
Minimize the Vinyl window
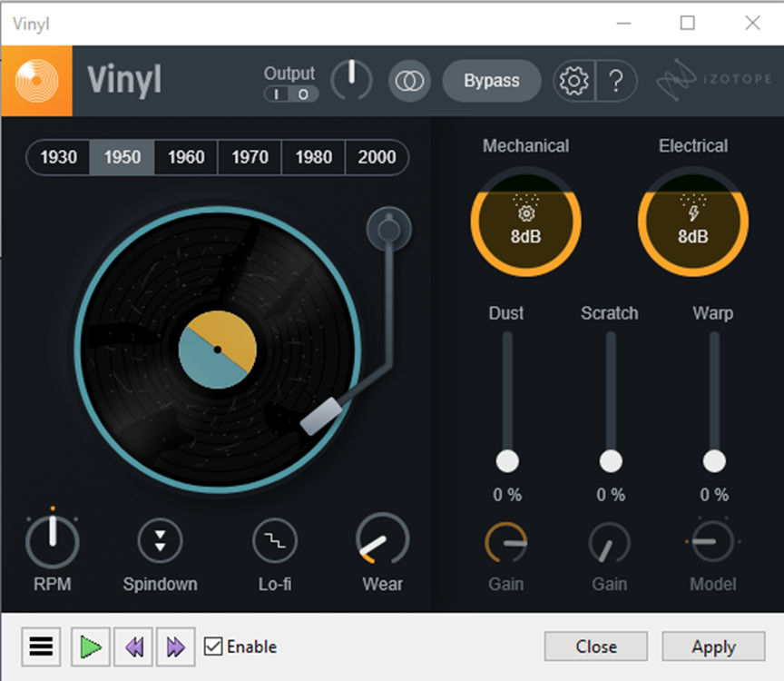(623, 23)
